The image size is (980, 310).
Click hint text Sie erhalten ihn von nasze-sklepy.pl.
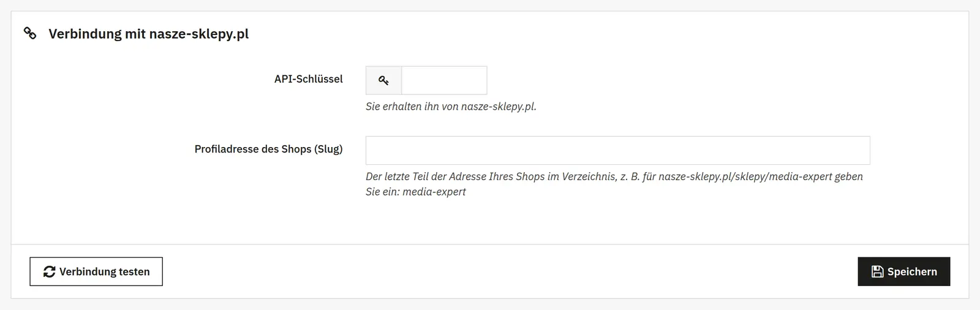(x=451, y=106)
